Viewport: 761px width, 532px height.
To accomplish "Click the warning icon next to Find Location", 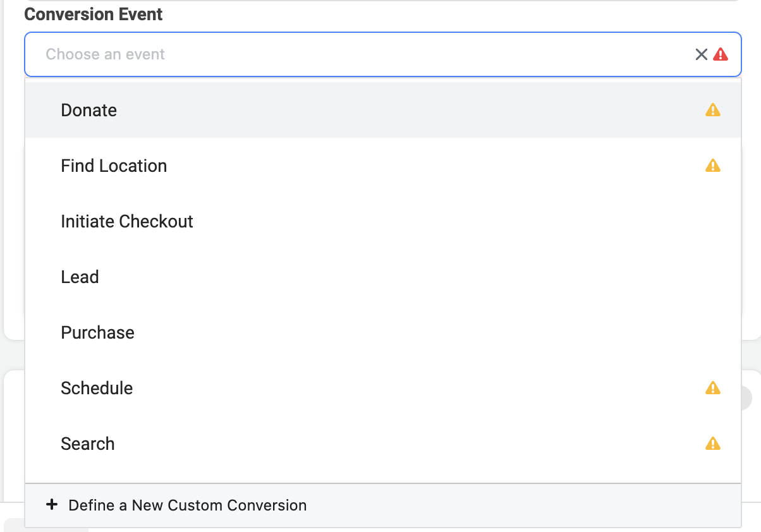I will [713, 166].
